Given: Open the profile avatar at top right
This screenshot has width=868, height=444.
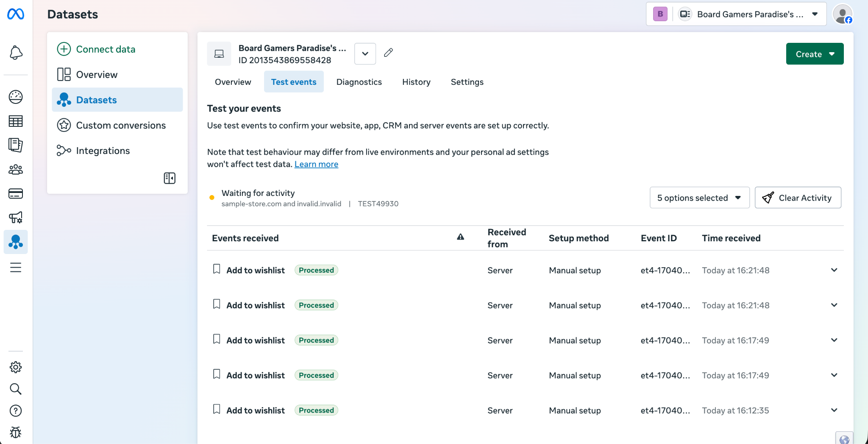Looking at the screenshot, I should point(842,14).
